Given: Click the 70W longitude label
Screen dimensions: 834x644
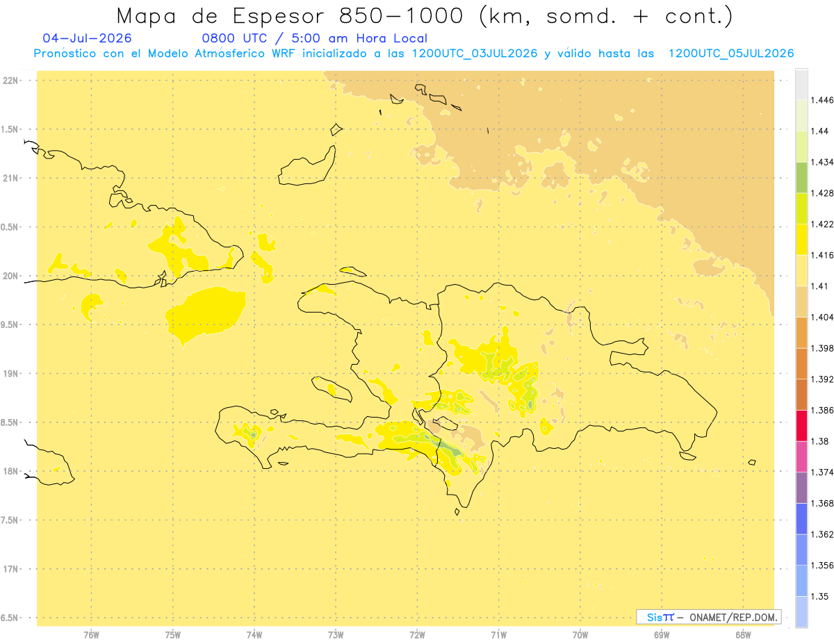Looking at the screenshot, I should [x=580, y=635].
